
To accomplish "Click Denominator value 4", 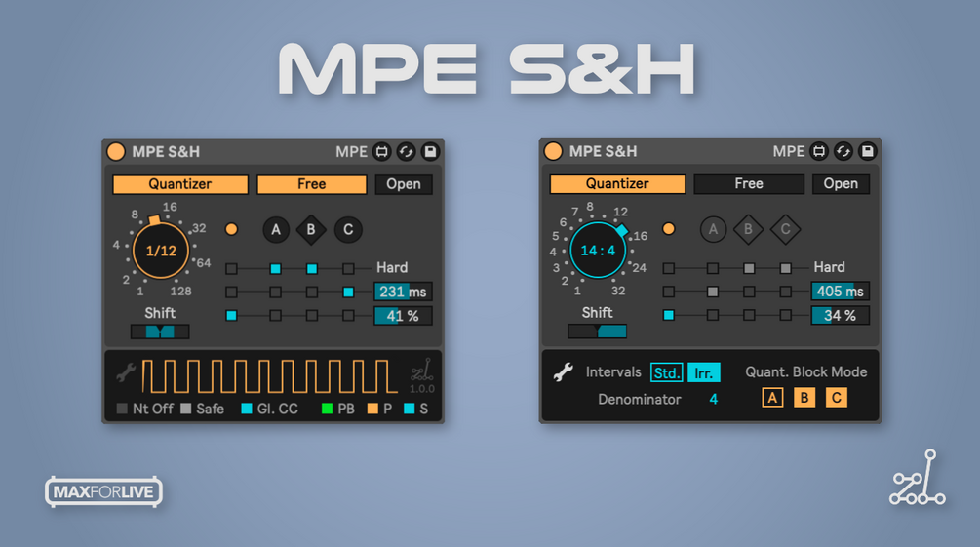I will 713,400.
